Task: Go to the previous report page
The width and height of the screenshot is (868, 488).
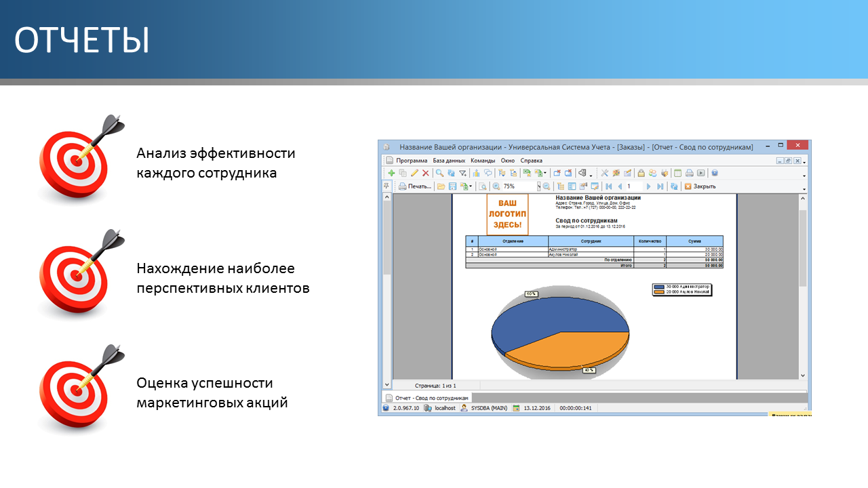Action: (620, 186)
